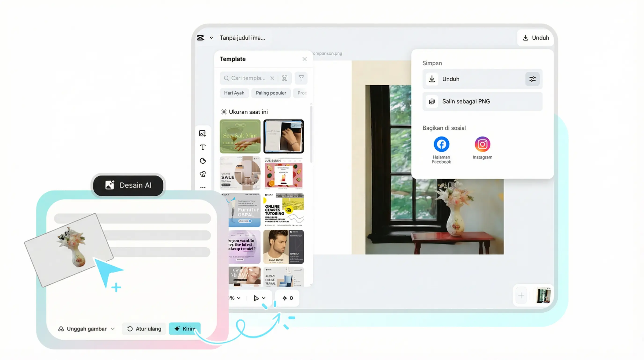Expand CapCut logo menu chevron
644x360 pixels.
[211, 38]
